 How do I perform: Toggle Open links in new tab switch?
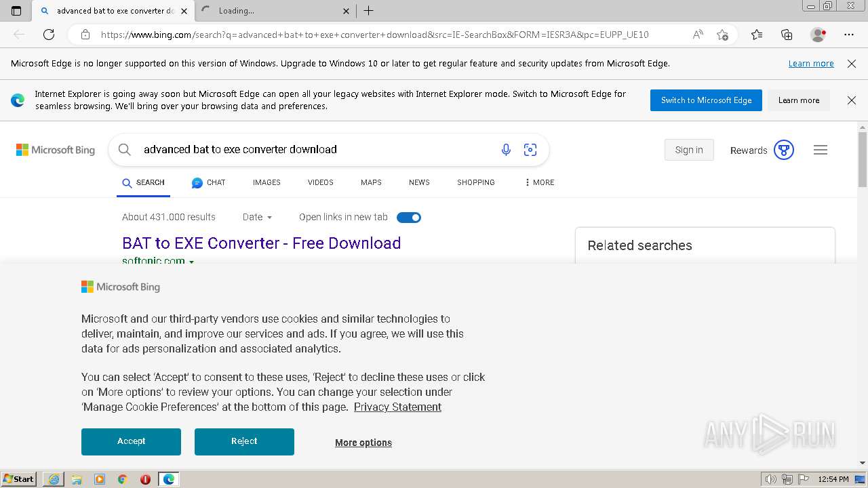409,218
